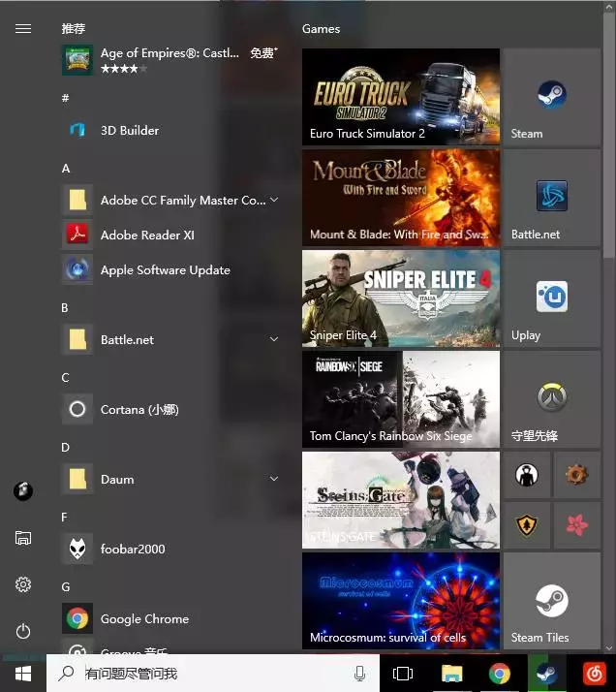The height and width of the screenshot is (692, 616).
Task: Click the B letter index header
Action: point(65,307)
